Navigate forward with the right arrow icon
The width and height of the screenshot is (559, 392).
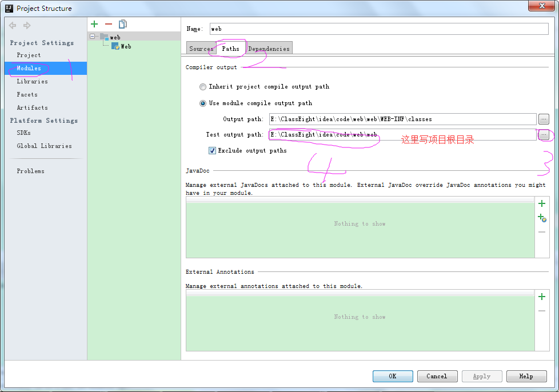coord(27,25)
